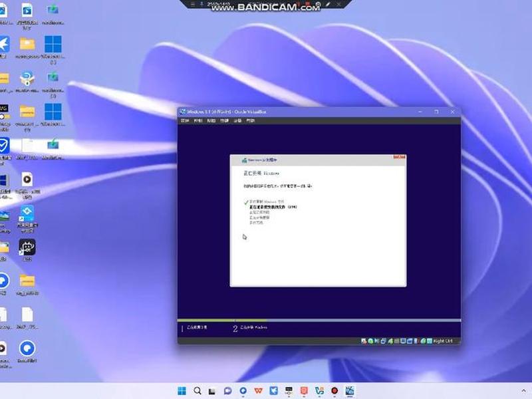Click the optical disc indicator in VirtualBox status bar
Viewport: 532px width, 399px height.
tap(370, 341)
